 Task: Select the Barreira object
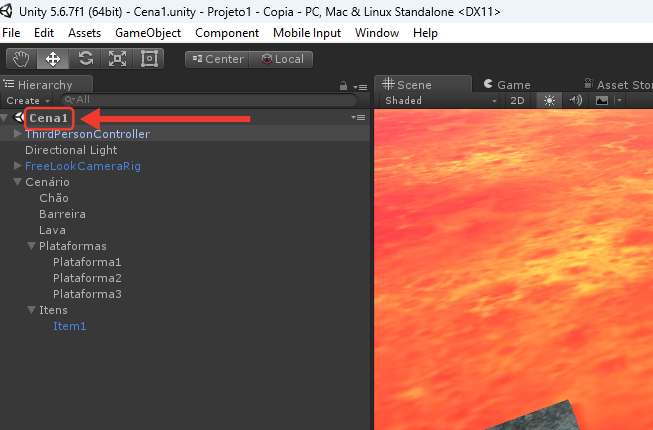[x=62, y=214]
